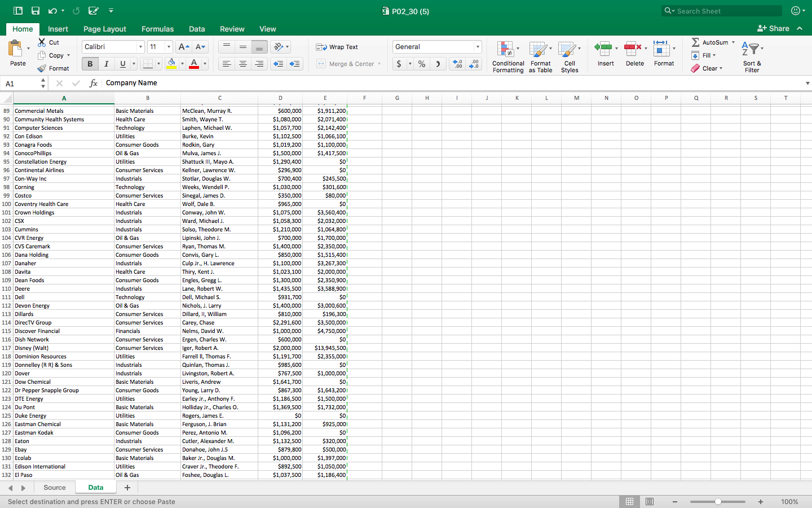The height and width of the screenshot is (508, 812).
Task: Click the Share button
Action: (773, 28)
